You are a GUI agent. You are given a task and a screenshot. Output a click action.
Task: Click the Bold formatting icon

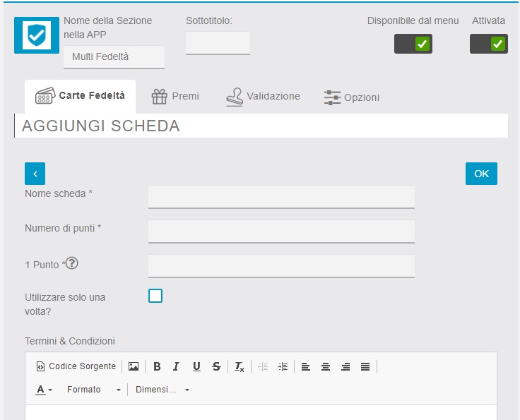point(157,366)
